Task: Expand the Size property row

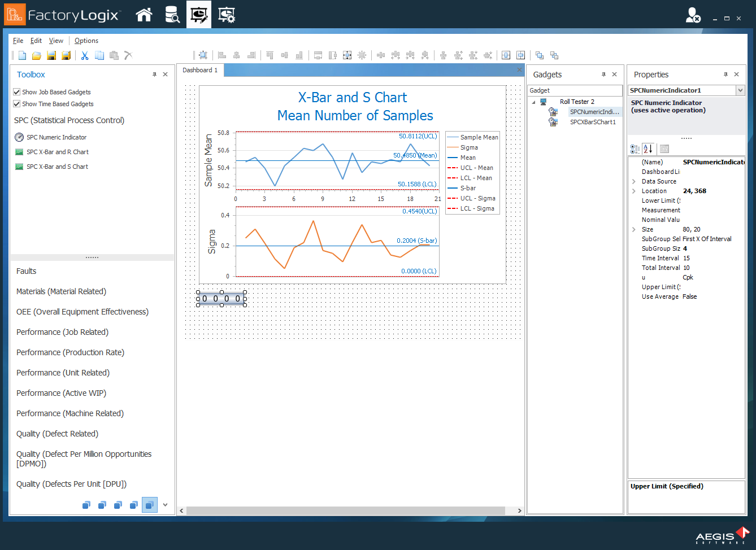Action: tap(634, 229)
